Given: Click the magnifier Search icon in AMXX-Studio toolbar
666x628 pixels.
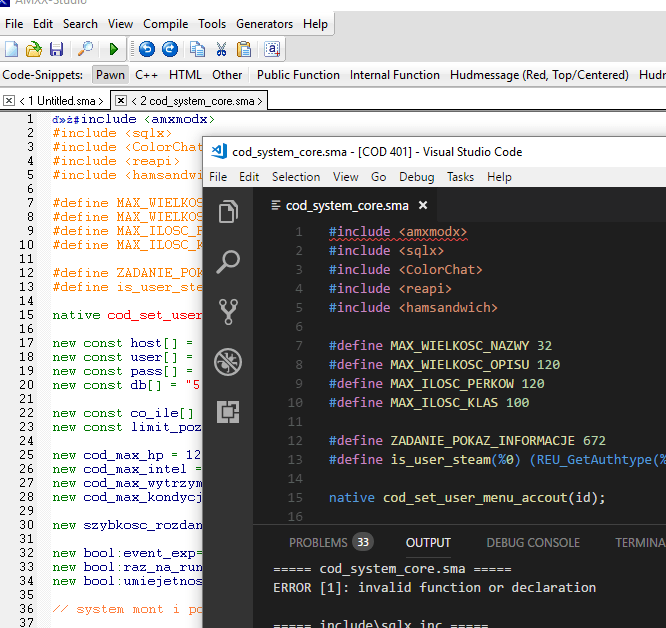Looking at the screenshot, I should 86,49.
